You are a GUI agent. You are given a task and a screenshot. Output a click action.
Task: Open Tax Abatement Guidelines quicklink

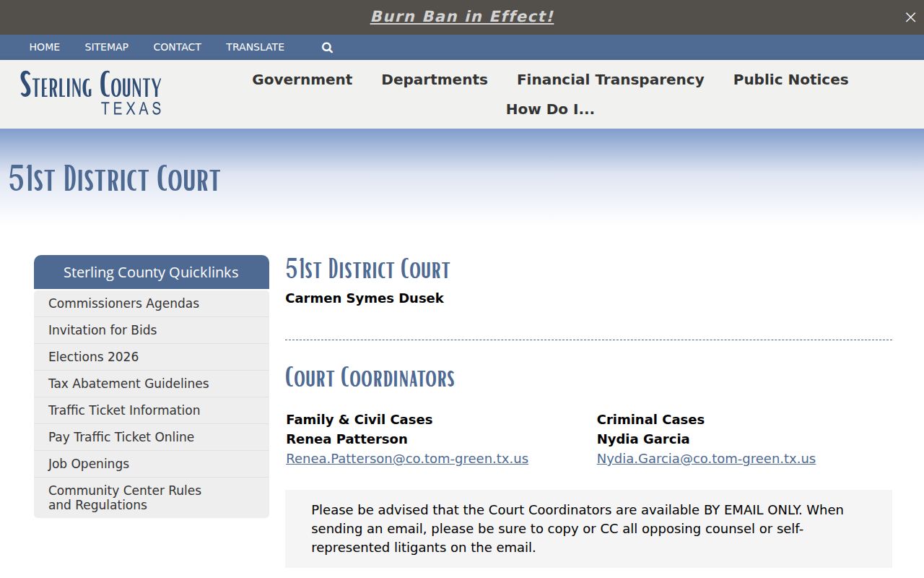click(x=152, y=384)
